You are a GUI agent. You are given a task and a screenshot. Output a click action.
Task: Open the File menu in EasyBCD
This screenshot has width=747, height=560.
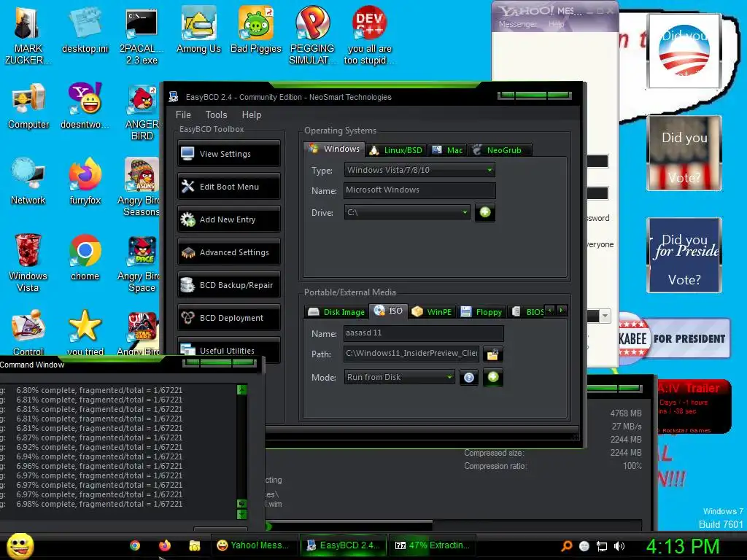(x=183, y=114)
